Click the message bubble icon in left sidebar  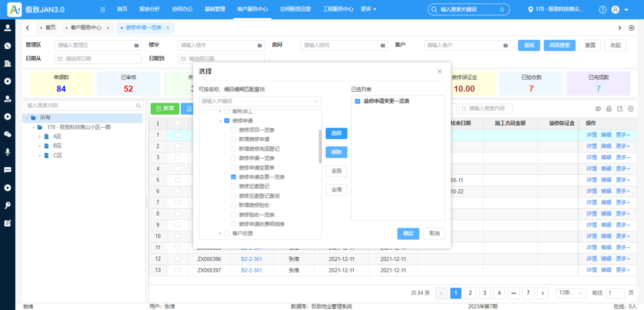(8, 170)
